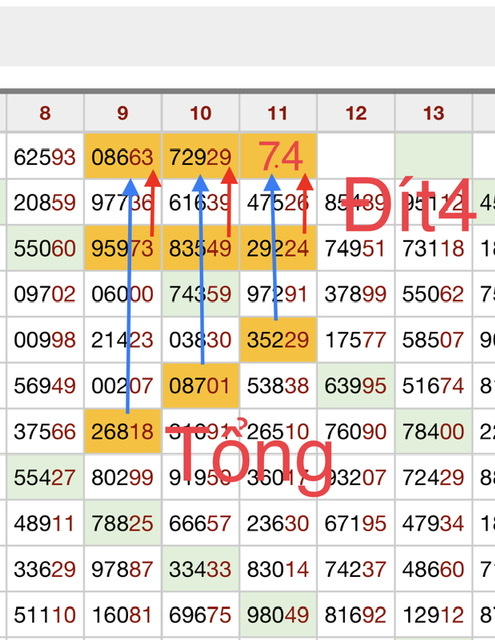Screen dimensions: 495x640
Task: Click cell with value 33629
Action: click(45, 569)
